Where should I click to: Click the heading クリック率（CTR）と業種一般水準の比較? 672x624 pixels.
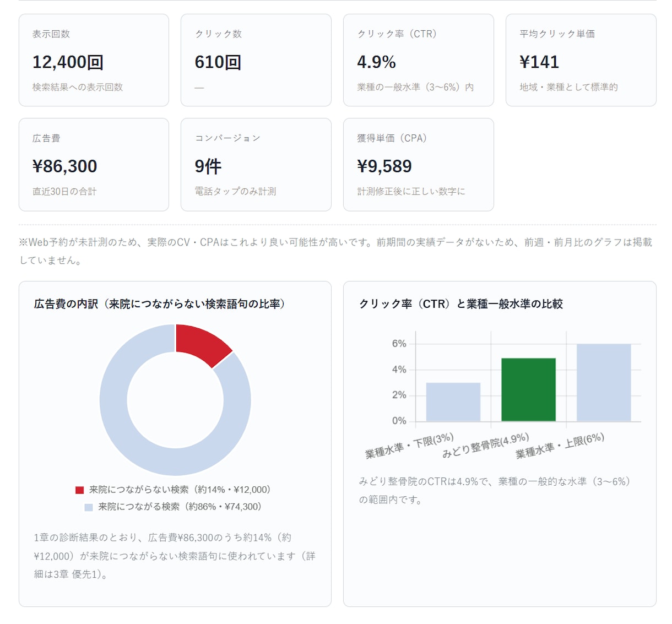pyautogui.click(x=461, y=304)
